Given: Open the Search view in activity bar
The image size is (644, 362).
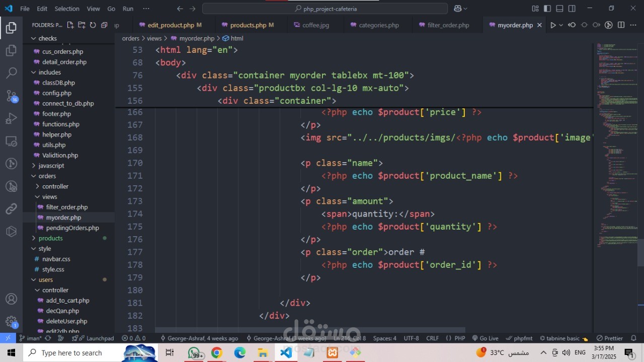Looking at the screenshot, I should tap(11, 74).
